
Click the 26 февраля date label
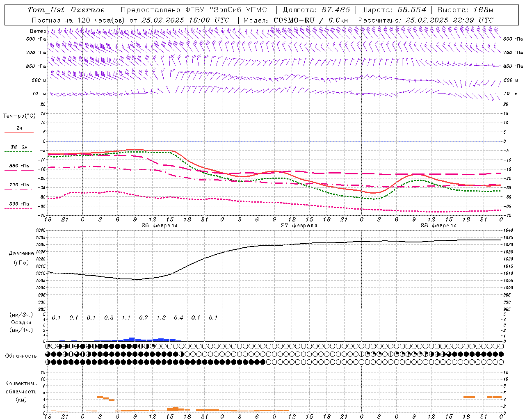(x=160, y=226)
